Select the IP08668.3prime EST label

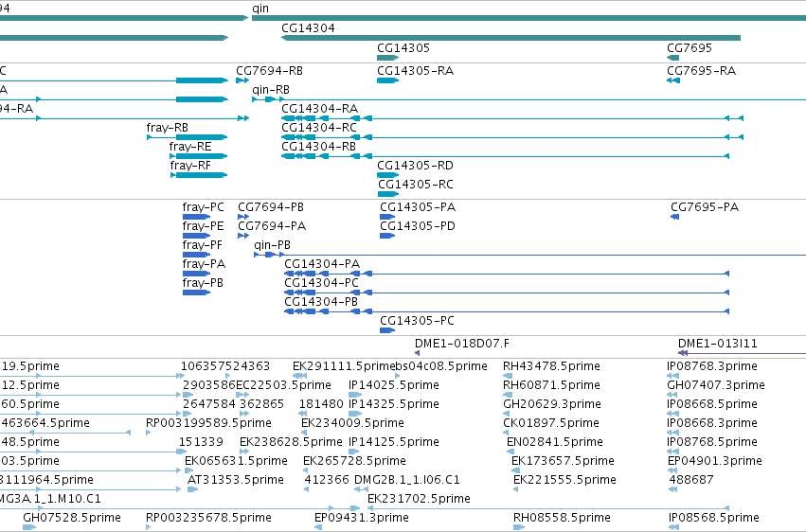tap(712, 424)
